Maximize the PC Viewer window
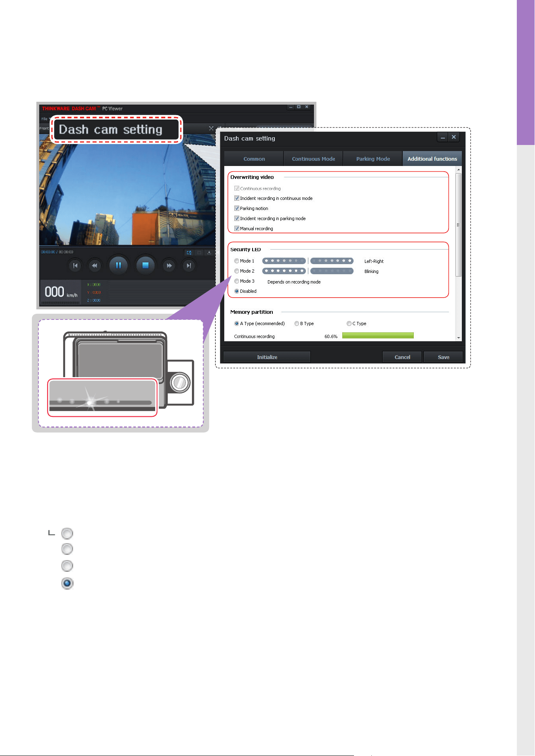535x756 pixels. pyautogui.click(x=299, y=107)
